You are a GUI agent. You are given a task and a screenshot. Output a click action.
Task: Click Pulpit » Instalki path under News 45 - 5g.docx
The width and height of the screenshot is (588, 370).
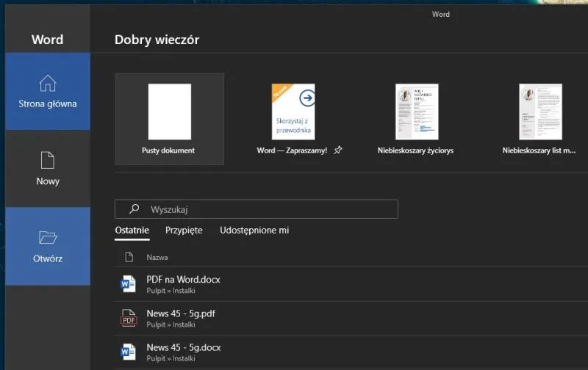(171, 358)
